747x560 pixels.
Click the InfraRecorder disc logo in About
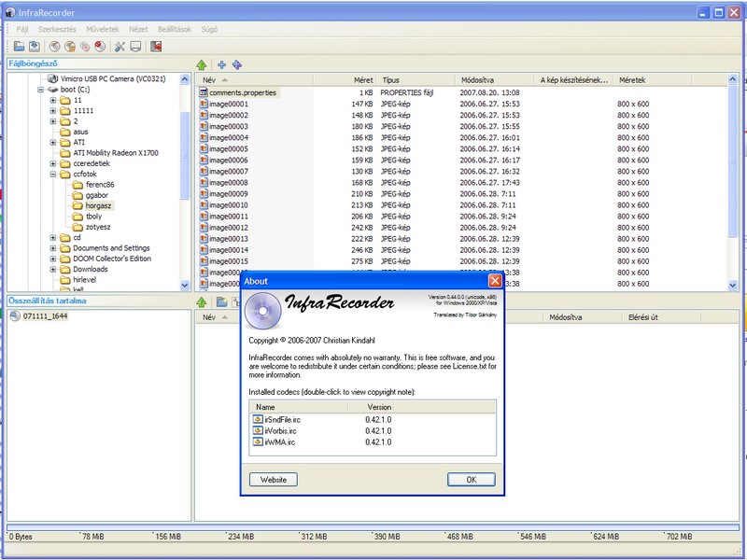click(263, 311)
